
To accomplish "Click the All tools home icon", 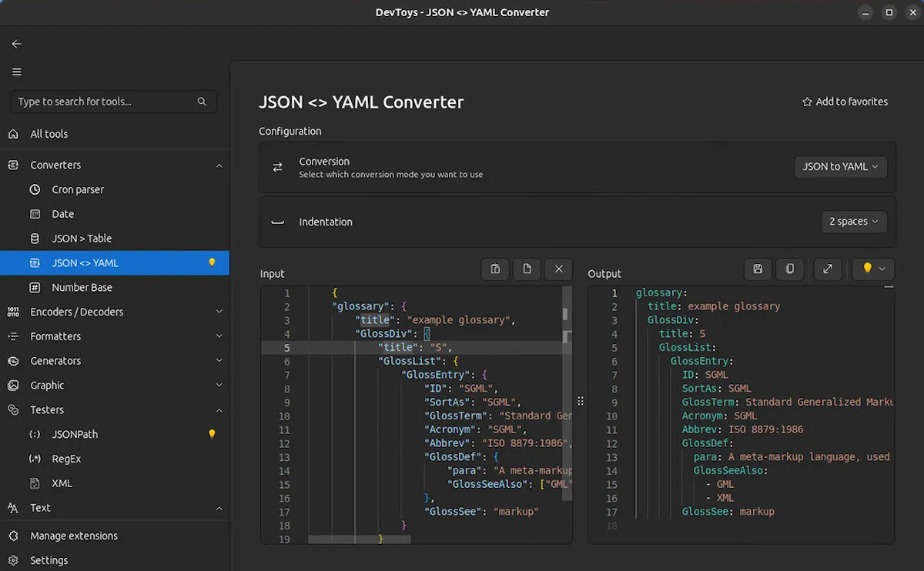I will coord(13,134).
